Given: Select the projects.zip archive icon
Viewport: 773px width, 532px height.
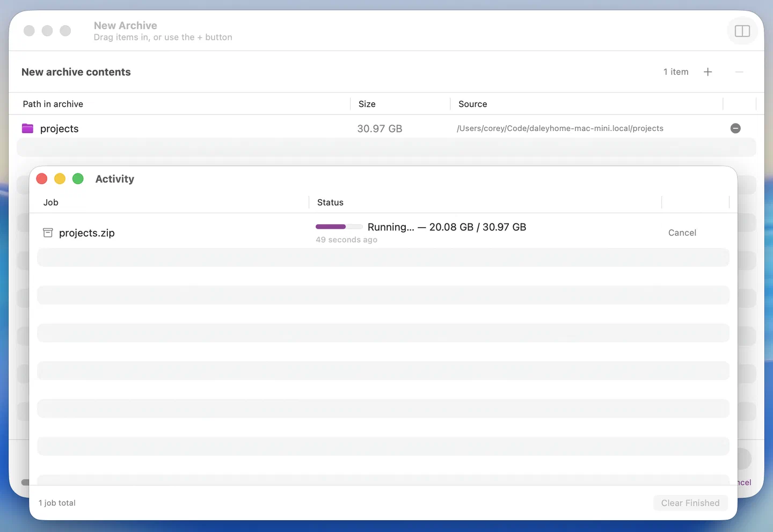Looking at the screenshot, I should 48,232.
